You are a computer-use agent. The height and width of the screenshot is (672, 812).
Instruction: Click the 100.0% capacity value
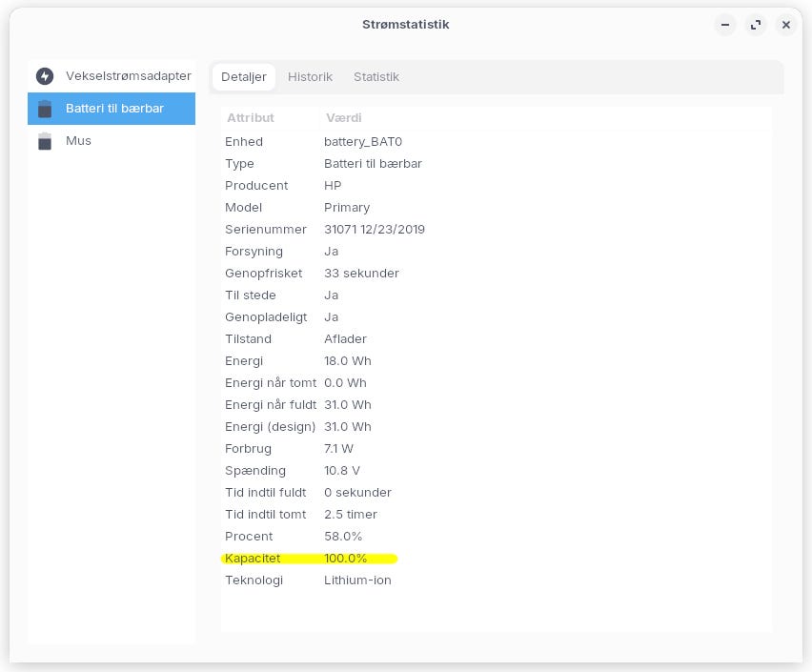(x=345, y=559)
